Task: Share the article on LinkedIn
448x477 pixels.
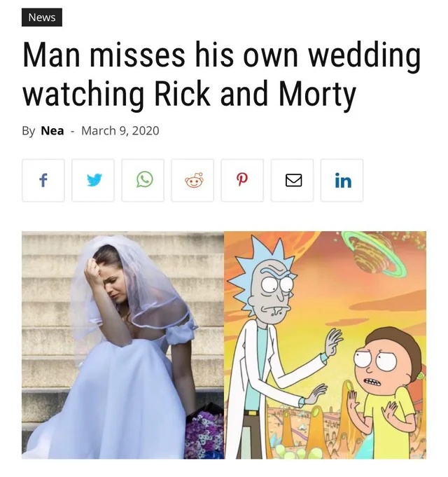Action: [342, 180]
